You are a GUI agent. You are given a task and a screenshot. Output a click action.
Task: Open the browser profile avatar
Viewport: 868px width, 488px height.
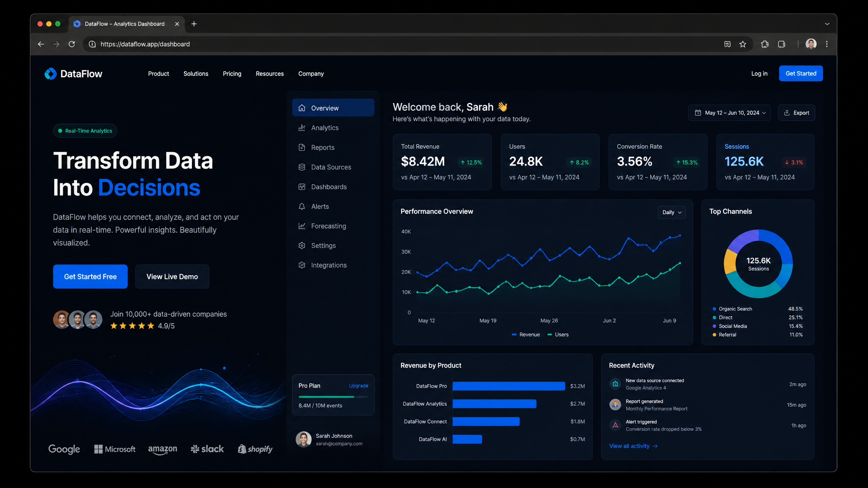coord(811,44)
